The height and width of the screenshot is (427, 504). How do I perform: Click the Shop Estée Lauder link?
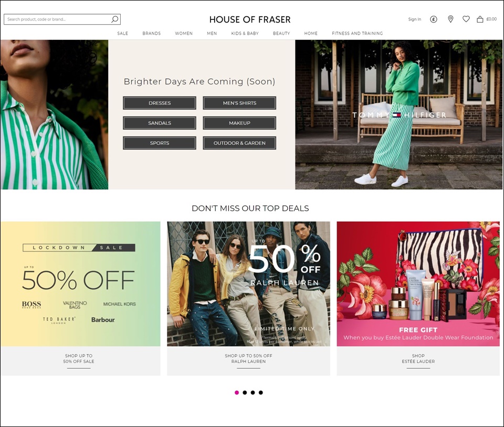[418, 359]
